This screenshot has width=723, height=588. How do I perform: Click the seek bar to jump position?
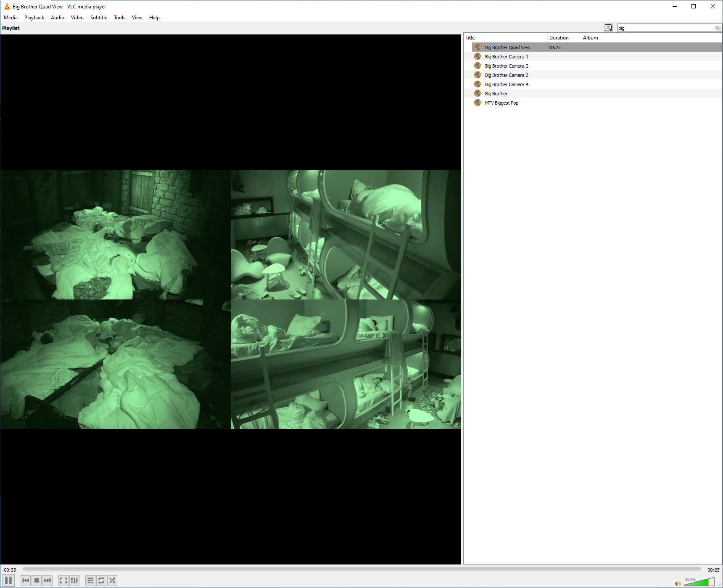tap(361, 570)
